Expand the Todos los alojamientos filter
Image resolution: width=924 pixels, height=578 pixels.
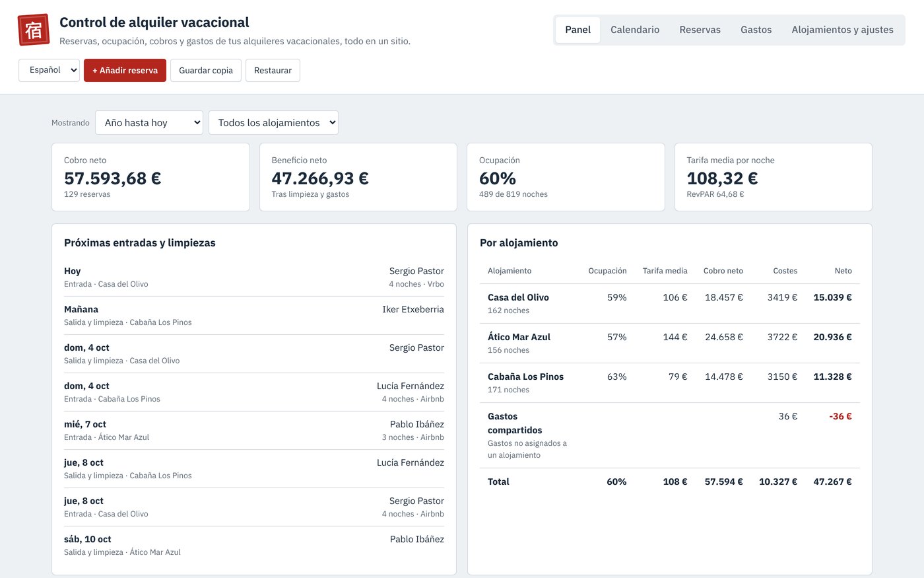point(273,122)
